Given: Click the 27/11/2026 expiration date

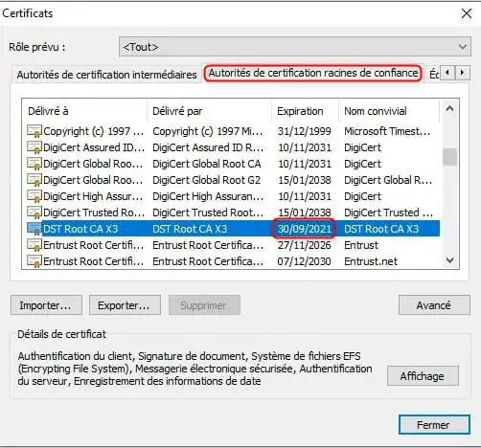Looking at the screenshot, I should [x=305, y=245].
